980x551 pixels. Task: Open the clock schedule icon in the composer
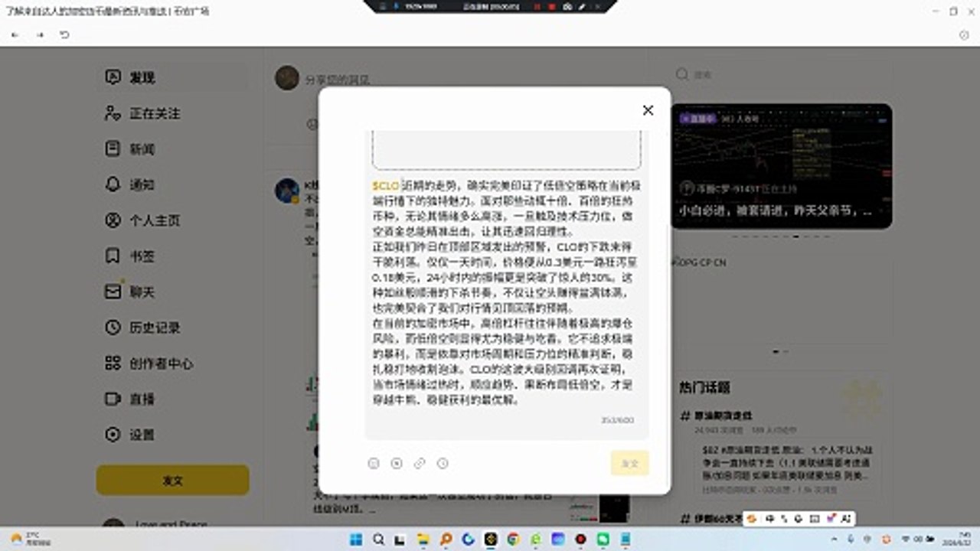coord(443,463)
